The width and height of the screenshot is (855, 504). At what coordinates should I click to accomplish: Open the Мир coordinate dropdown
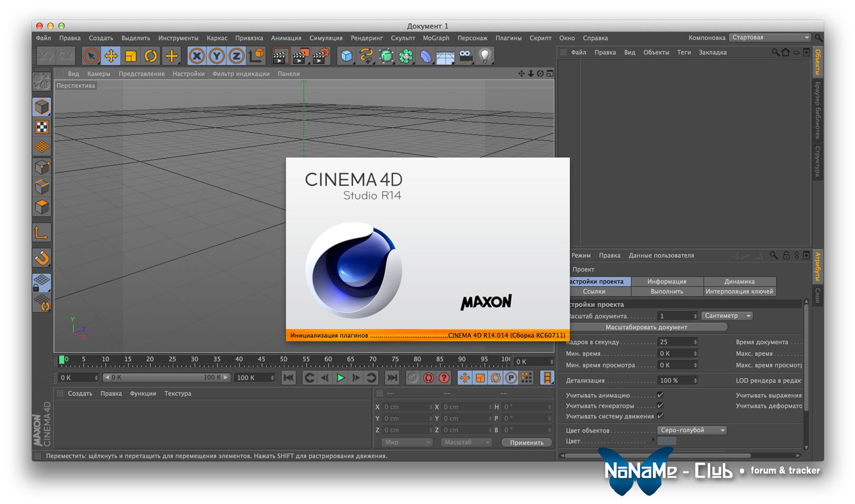click(x=407, y=442)
